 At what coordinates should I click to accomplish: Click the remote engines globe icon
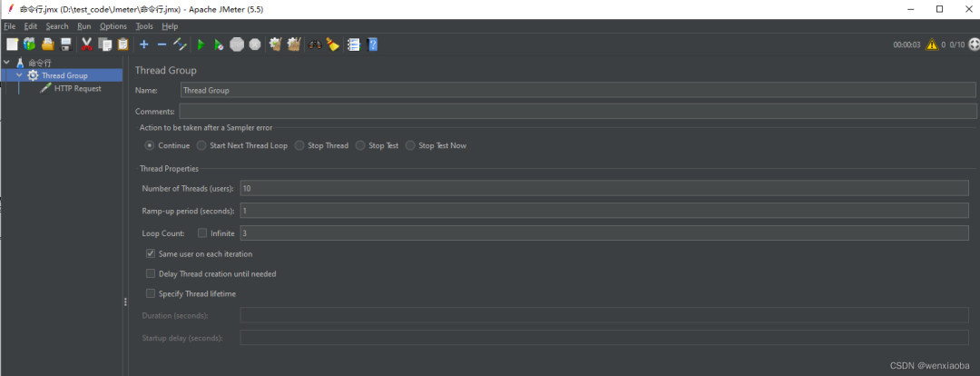974,45
